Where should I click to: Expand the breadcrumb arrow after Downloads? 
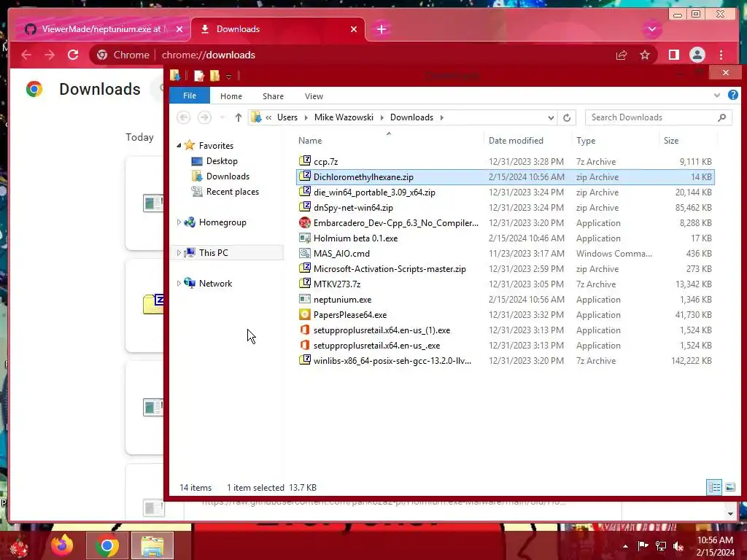[441, 117]
